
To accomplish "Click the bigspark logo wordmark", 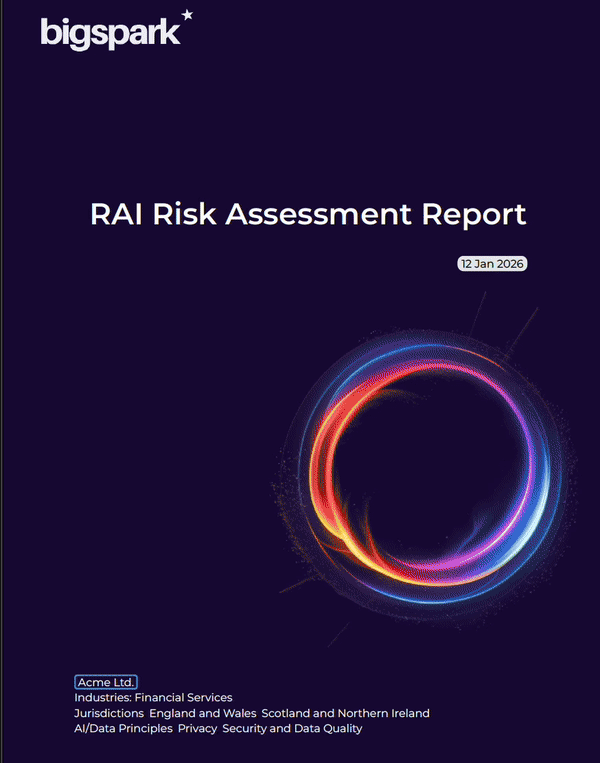I will pos(108,32).
